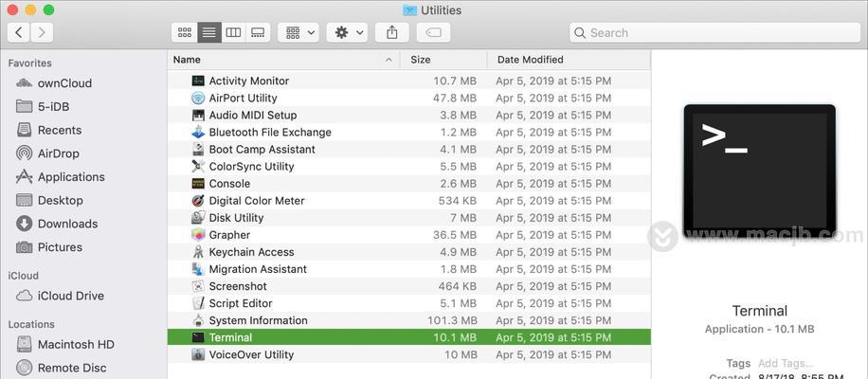Screen dimensions: 868x379
Task: Click the "Script Editor" file name
Action: pos(241,304)
